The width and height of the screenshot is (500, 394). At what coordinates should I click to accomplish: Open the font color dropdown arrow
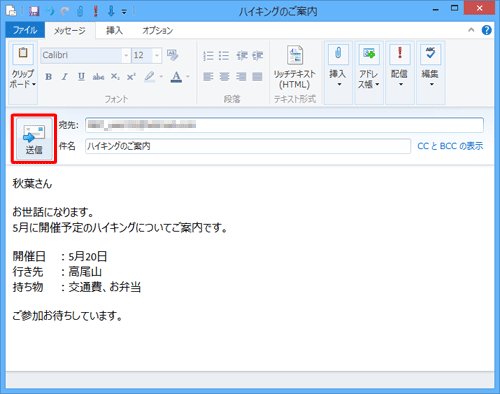pyautogui.click(x=188, y=77)
